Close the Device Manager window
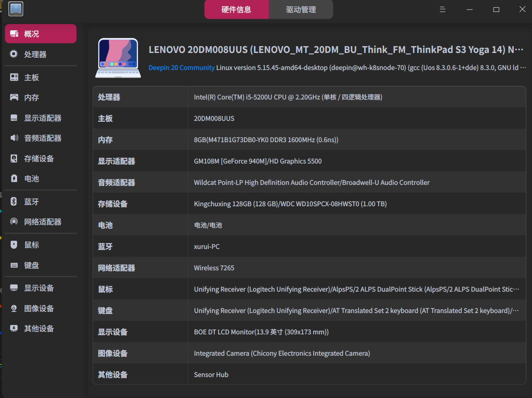The image size is (532, 398). 522,9
